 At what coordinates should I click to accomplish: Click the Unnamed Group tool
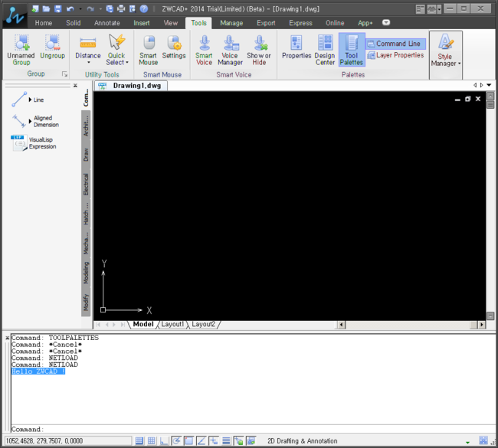coord(21,51)
